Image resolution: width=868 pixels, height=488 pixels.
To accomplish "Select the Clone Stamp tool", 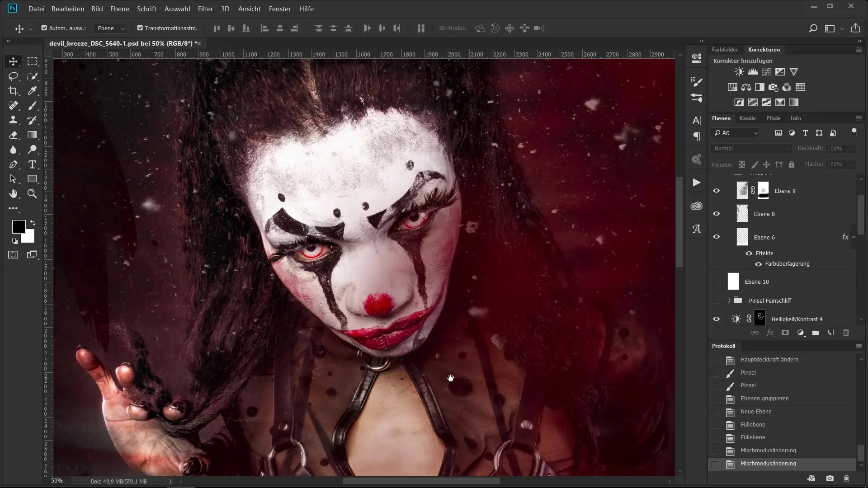I will coord(13,120).
